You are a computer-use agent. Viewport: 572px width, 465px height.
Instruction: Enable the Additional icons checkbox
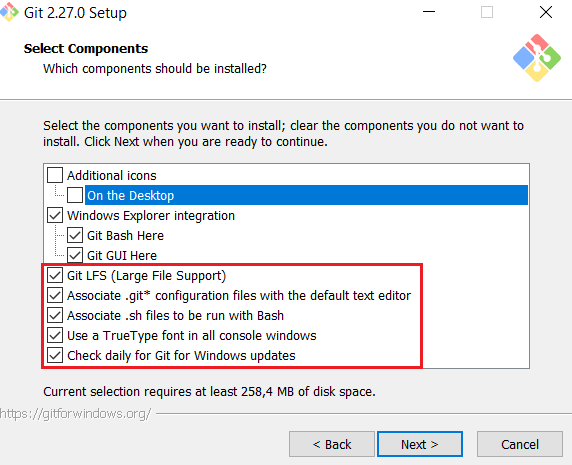tap(55, 175)
